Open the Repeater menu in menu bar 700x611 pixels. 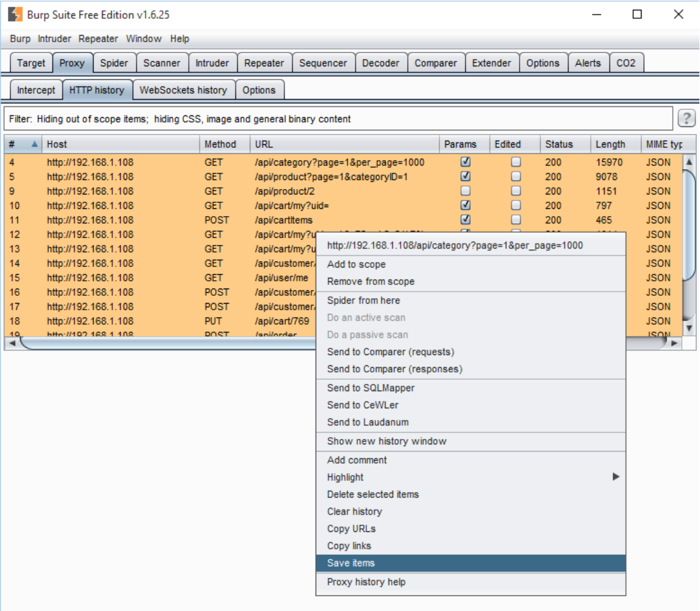[98, 39]
